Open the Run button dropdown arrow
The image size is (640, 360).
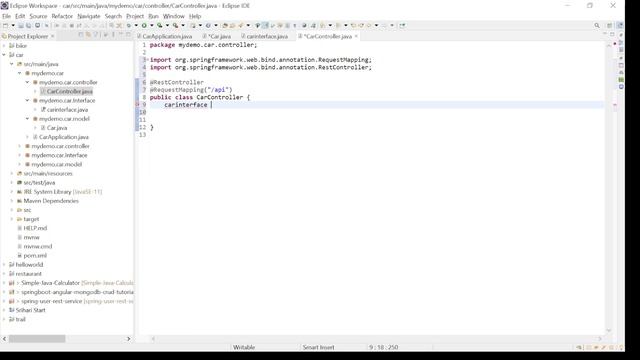(x=151, y=25)
